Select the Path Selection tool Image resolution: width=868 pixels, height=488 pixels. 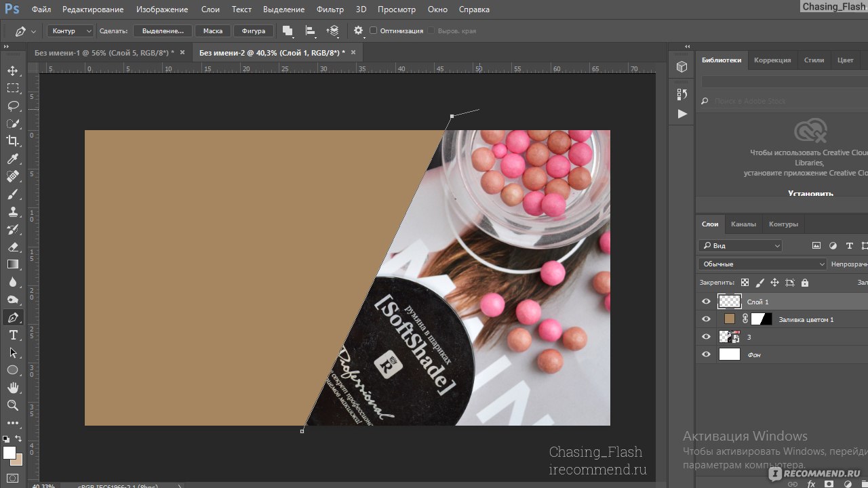click(12, 352)
